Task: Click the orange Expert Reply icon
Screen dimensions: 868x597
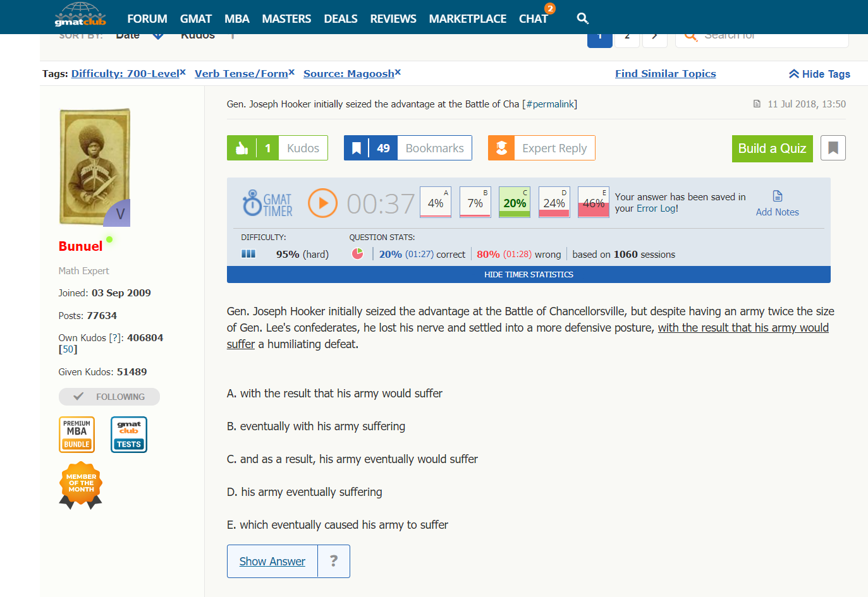Action: click(x=501, y=148)
